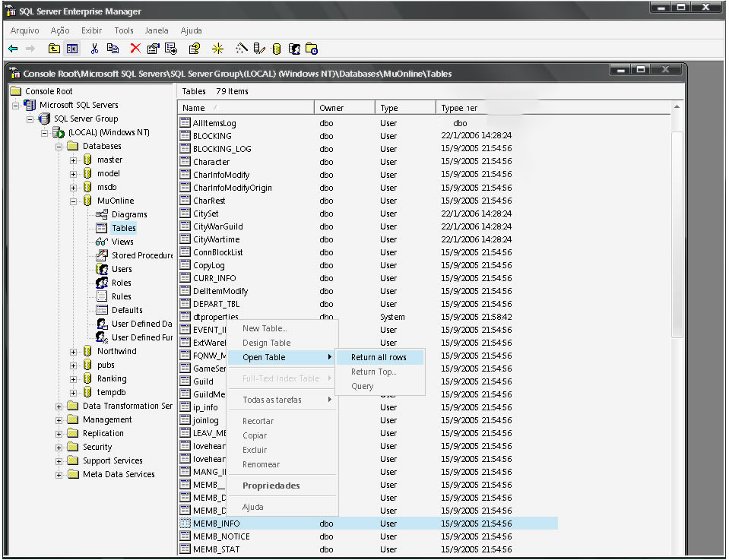Click the Export List toolbar icon
Image resolution: width=729 pixels, height=560 pixels.
pos(172,49)
